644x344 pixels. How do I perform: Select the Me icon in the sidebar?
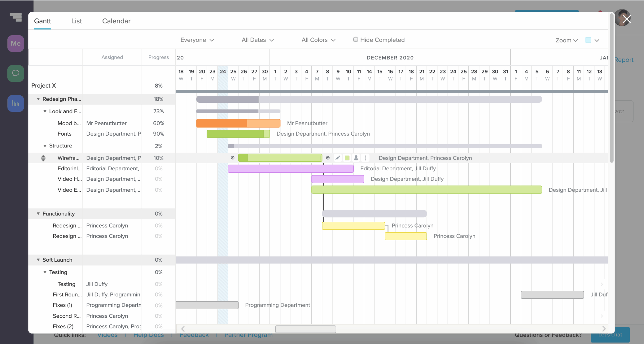point(15,43)
